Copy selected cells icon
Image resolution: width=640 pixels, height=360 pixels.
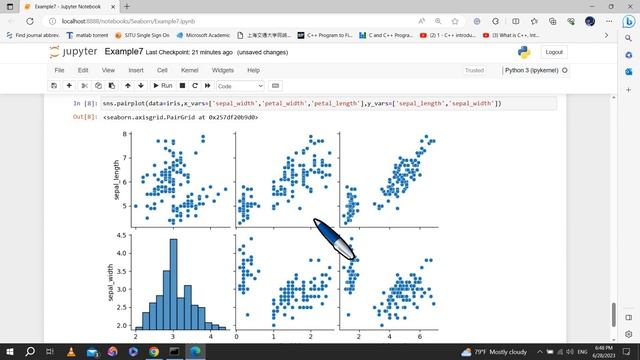coord(98,86)
